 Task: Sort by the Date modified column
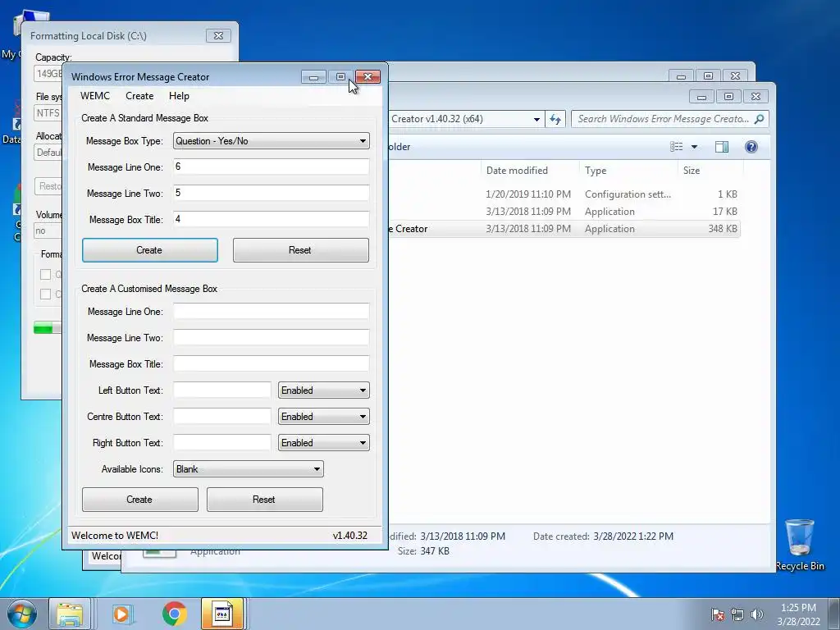[517, 171]
